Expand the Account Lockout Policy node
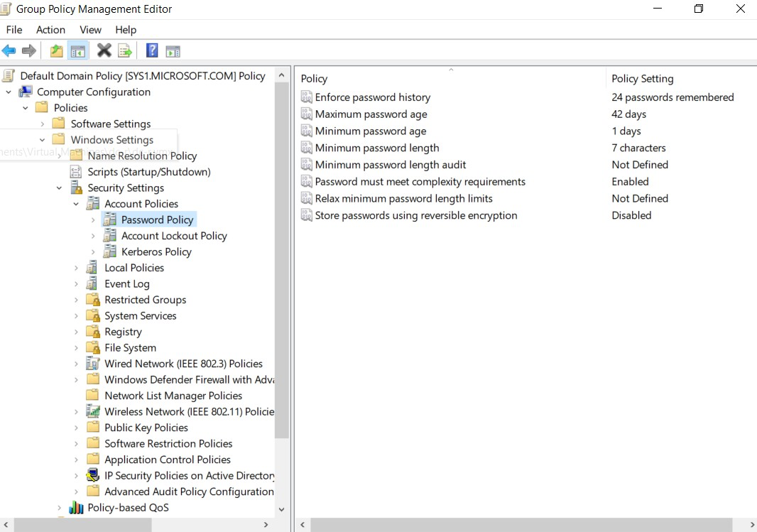Viewport: 757px width, 532px height. point(93,236)
